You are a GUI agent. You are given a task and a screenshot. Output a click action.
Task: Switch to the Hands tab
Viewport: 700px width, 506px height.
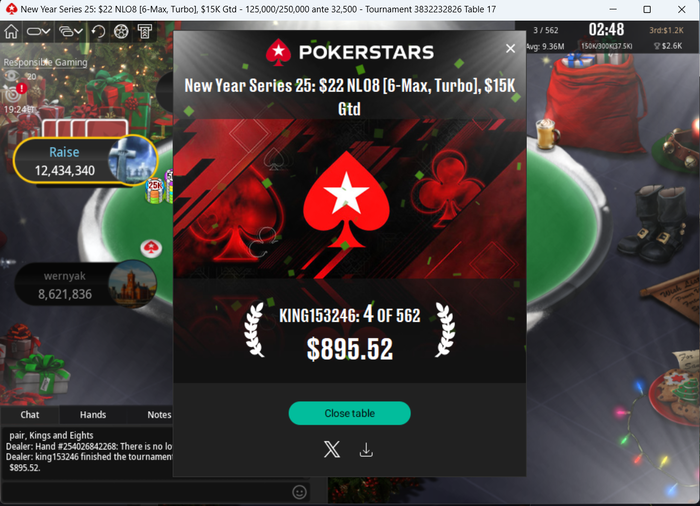click(93, 414)
